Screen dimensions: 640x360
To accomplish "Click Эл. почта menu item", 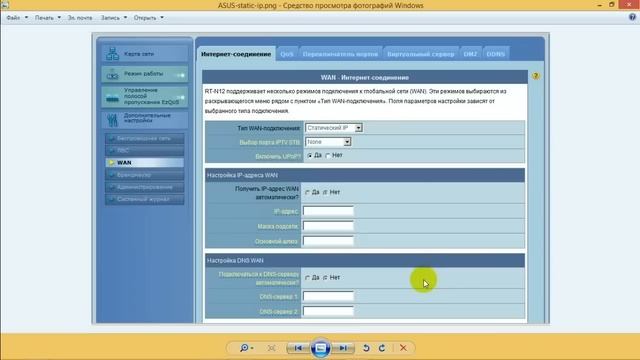I will point(80,18).
